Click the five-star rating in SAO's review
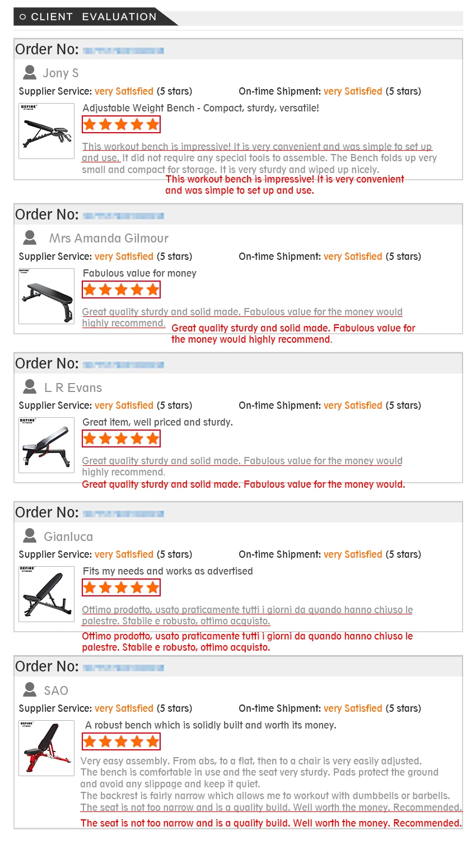The image size is (476, 868). click(121, 741)
